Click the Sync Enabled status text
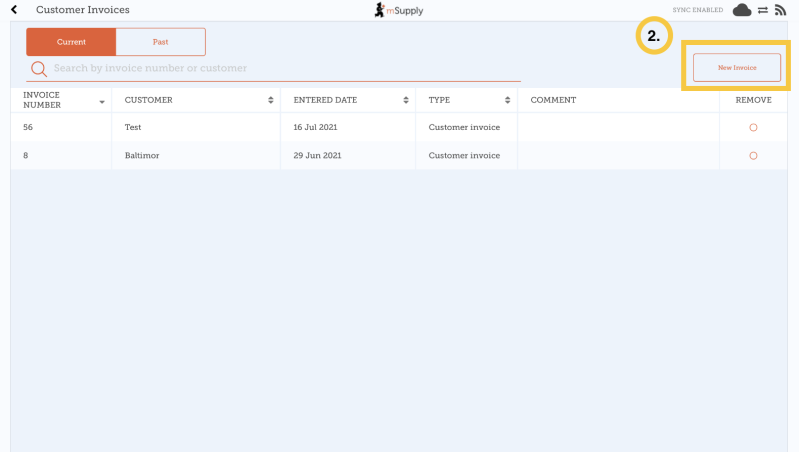 tap(697, 10)
